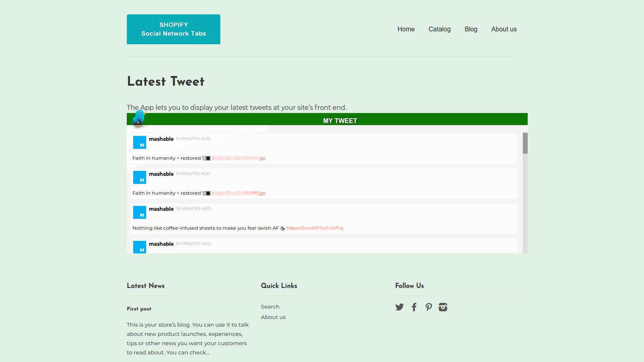Screen dimensions: 644x362
Task: Open the Home menu item
Action: click(x=406, y=29)
